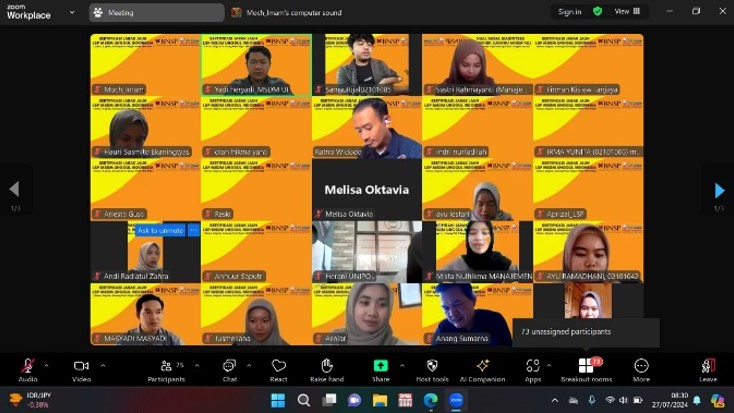The image size is (734, 413).
Task: Click Sign in at top bar
Action: click(x=569, y=12)
